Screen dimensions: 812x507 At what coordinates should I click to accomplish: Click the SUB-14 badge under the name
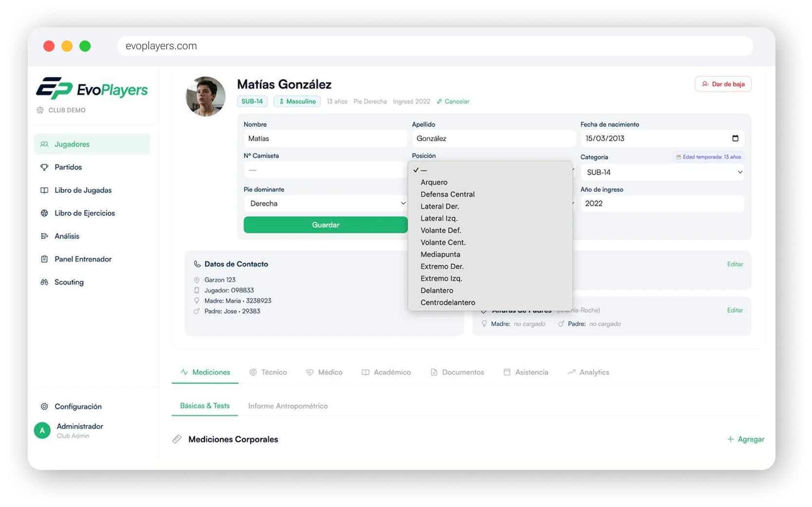pyautogui.click(x=252, y=101)
